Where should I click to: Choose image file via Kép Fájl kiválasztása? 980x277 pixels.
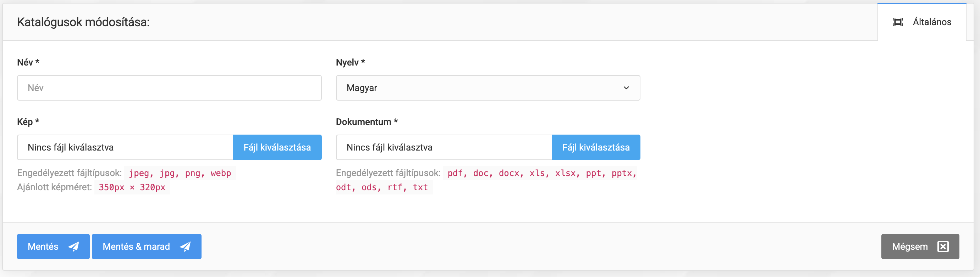(x=277, y=147)
